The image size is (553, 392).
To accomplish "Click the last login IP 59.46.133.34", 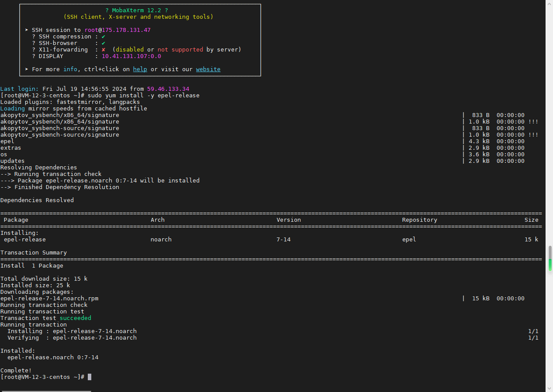I will point(168,89).
